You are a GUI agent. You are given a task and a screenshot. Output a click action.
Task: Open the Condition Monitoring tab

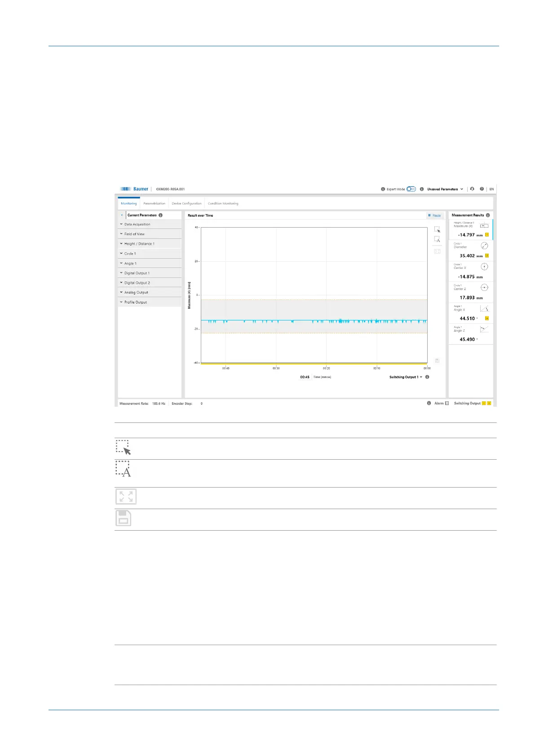pyautogui.click(x=223, y=203)
